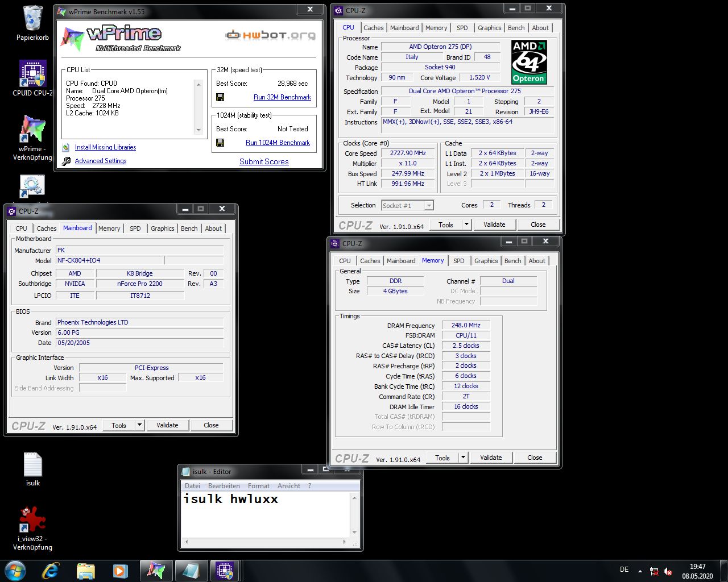The image size is (728, 582).
Task: Click Validate in CPU-Z Mainboard window
Action: (x=167, y=425)
